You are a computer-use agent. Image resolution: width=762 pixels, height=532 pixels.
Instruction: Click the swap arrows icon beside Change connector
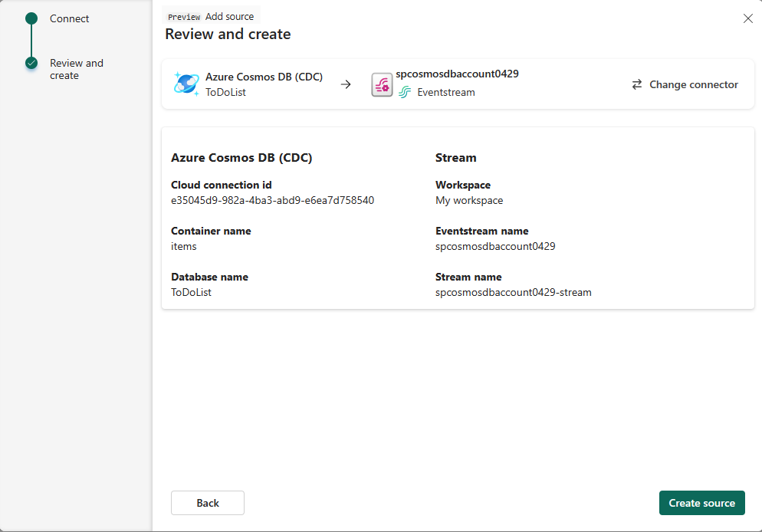[636, 84]
